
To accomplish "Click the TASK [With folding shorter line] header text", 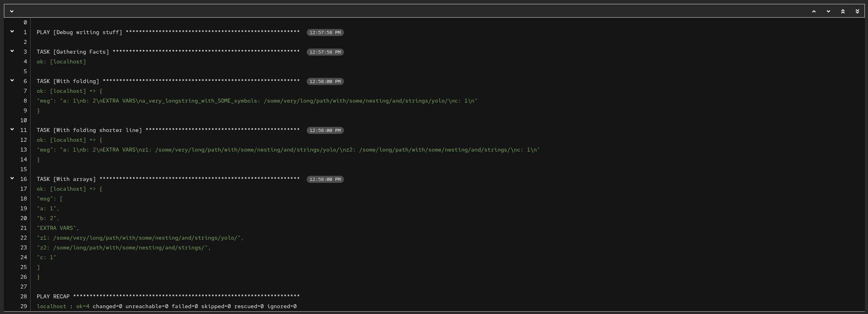I will 89,130.
